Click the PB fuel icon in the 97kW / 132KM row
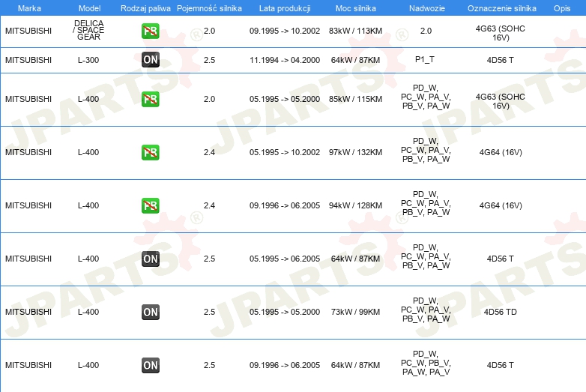The height and width of the screenshot is (392, 586). [150, 152]
